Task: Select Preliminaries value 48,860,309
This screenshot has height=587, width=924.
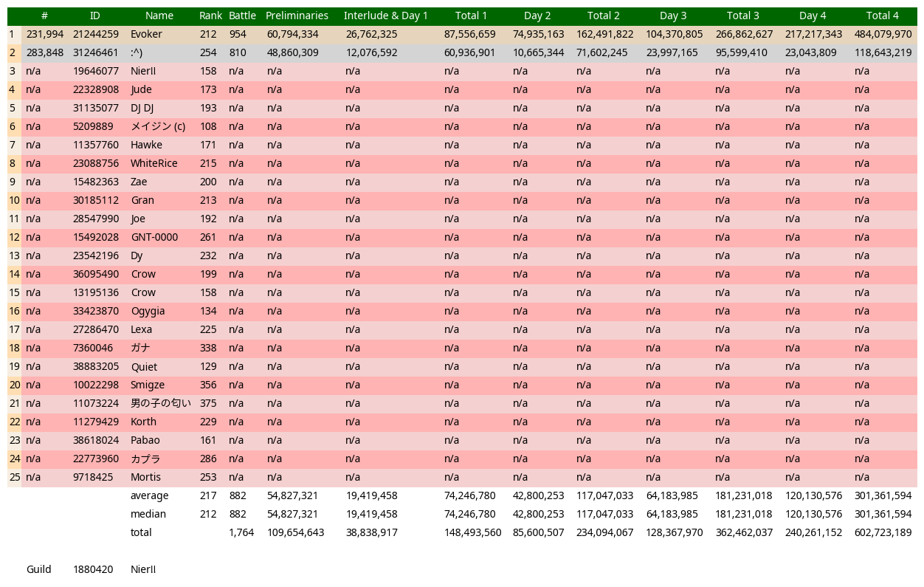Action: [292, 52]
